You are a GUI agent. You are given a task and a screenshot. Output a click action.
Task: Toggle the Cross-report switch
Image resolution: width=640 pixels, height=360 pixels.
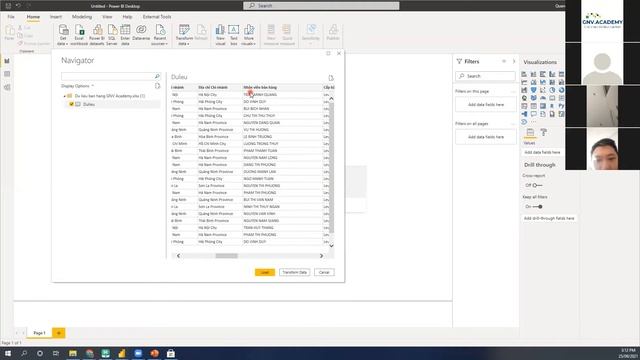tap(537, 185)
